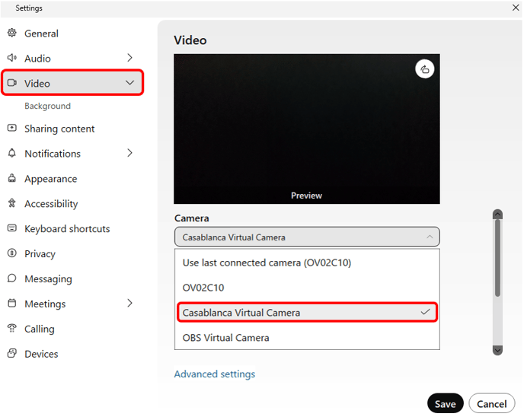Click the Cancel button
Screen dimensions: 524x420
pyautogui.click(x=491, y=404)
